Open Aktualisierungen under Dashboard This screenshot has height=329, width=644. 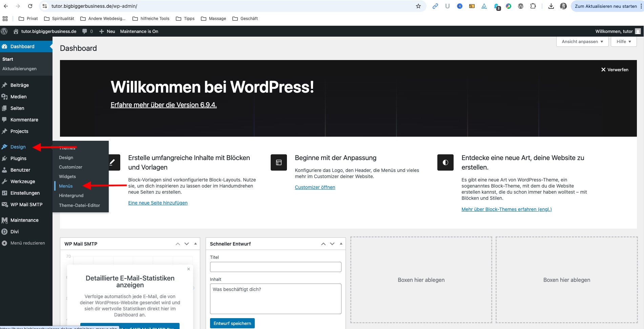(19, 69)
